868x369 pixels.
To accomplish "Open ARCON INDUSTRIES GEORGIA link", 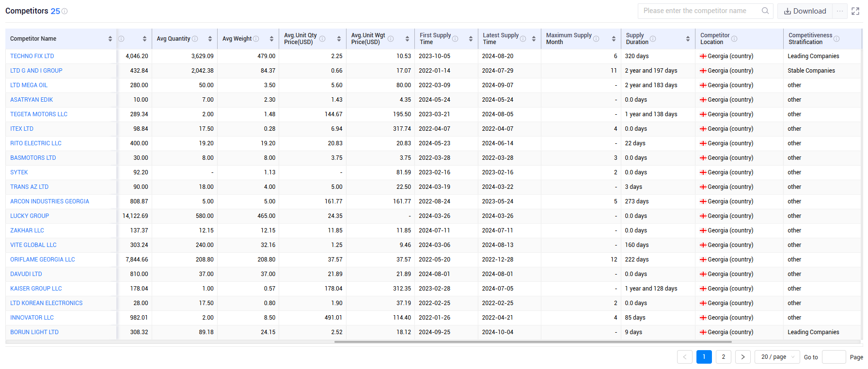I will click(50, 201).
